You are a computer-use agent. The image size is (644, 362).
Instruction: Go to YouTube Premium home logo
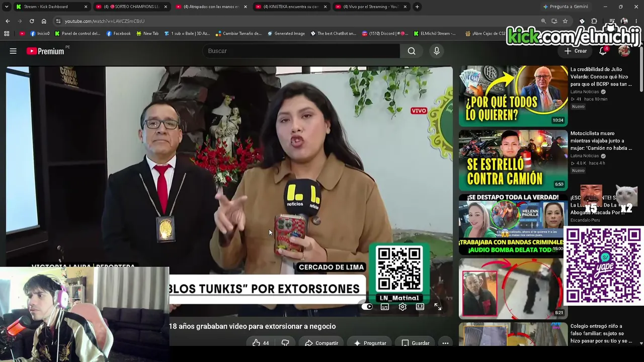[45, 51]
